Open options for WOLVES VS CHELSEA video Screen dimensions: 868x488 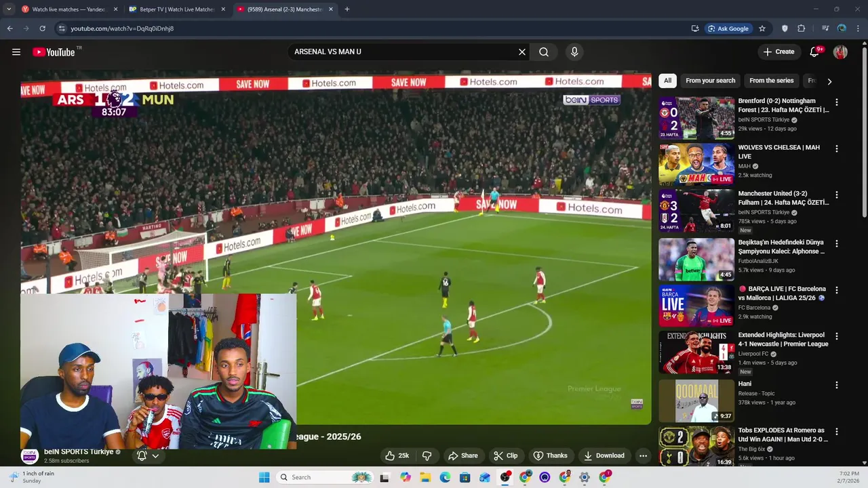pos(836,148)
